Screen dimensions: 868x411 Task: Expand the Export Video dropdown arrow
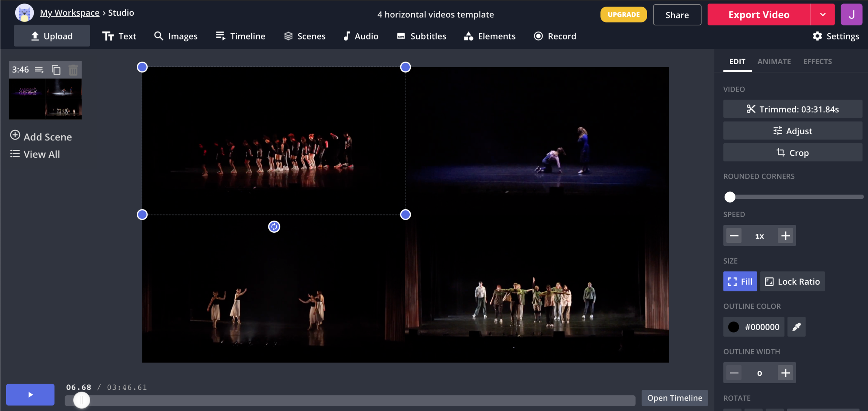[x=823, y=15]
